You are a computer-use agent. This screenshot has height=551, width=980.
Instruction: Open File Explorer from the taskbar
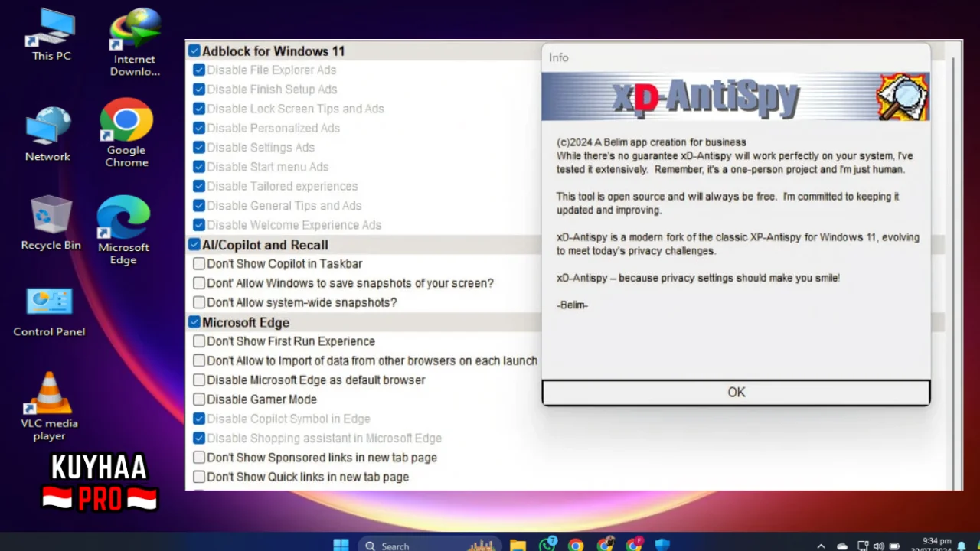(x=518, y=545)
